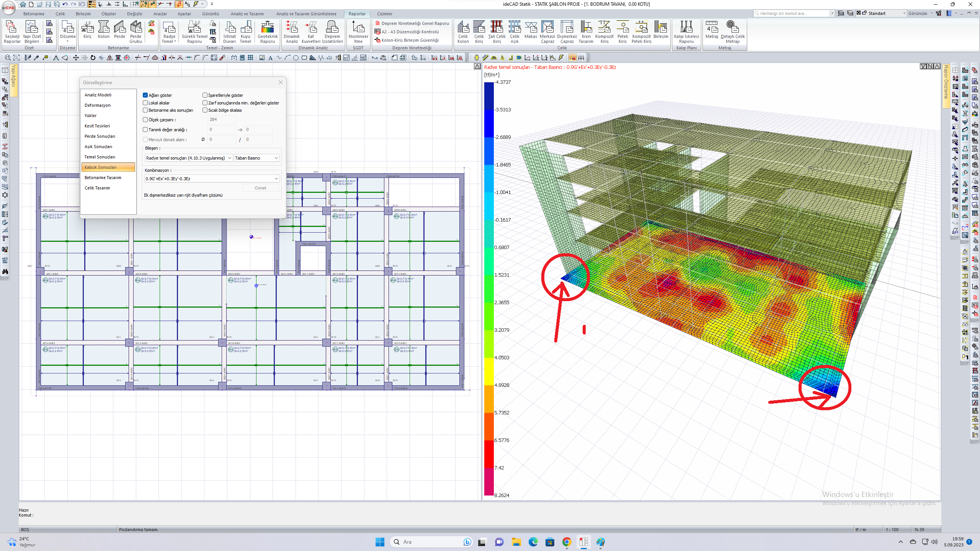Open the Merkezi Çapraz report

point(547,32)
